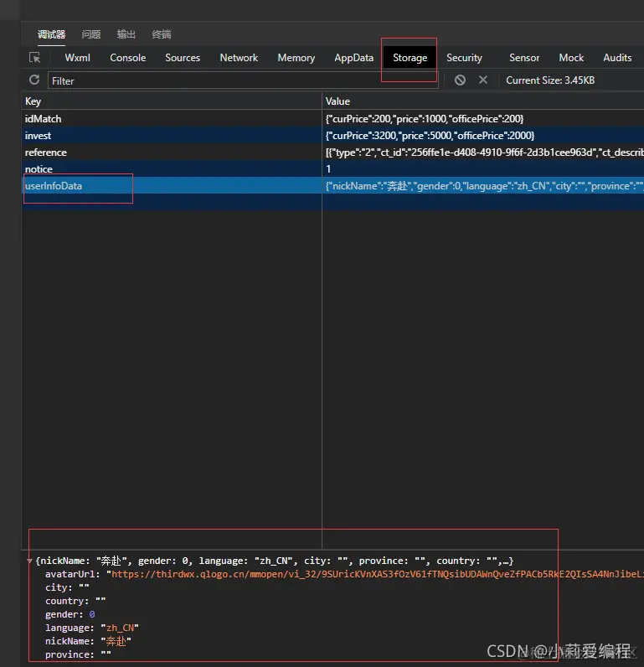The height and width of the screenshot is (667, 644).
Task: Click the clear-all storage circle icon
Action: [460, 80]
